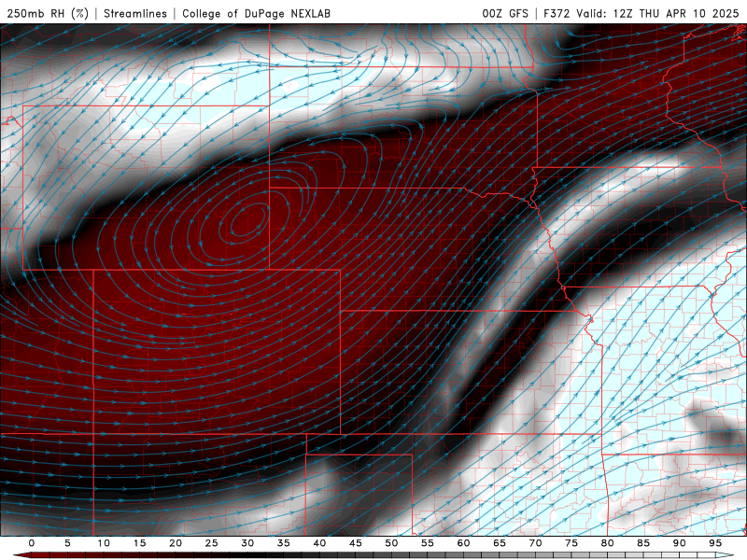747x560 pixels.
Task: Click the '45' colorbar scale label
Action: coord(356,543)
